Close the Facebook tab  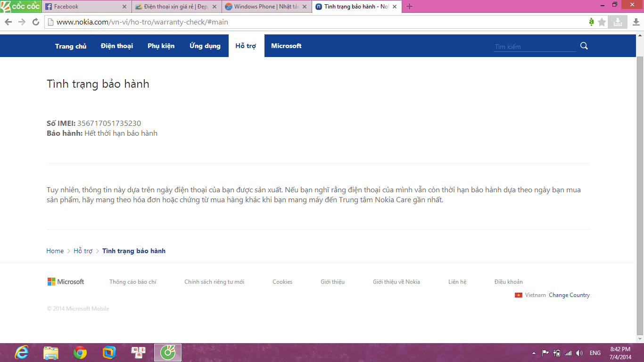(124, 7)
